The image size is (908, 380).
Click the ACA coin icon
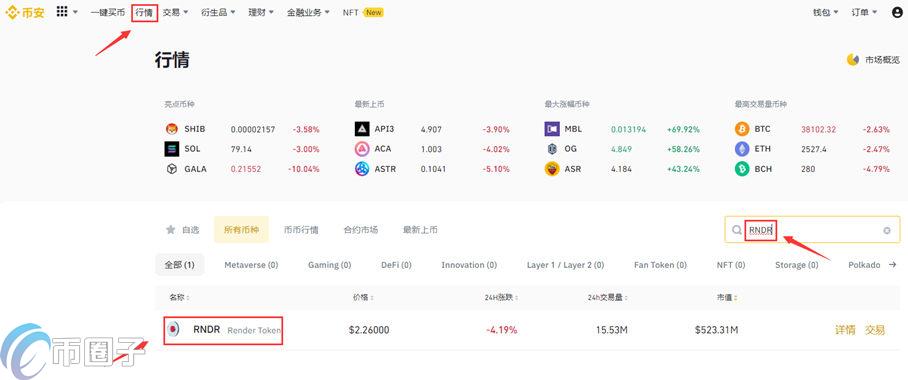362,149
